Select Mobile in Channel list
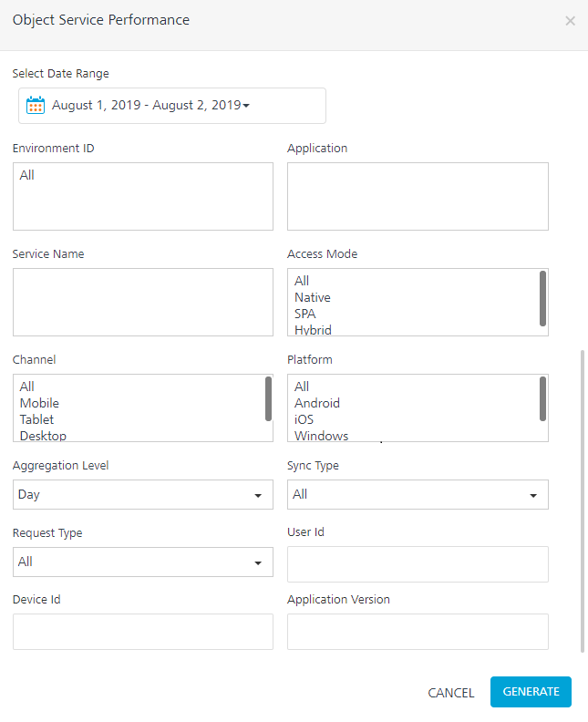This screenshot has width=588, height=722. (x=39, y=403)
